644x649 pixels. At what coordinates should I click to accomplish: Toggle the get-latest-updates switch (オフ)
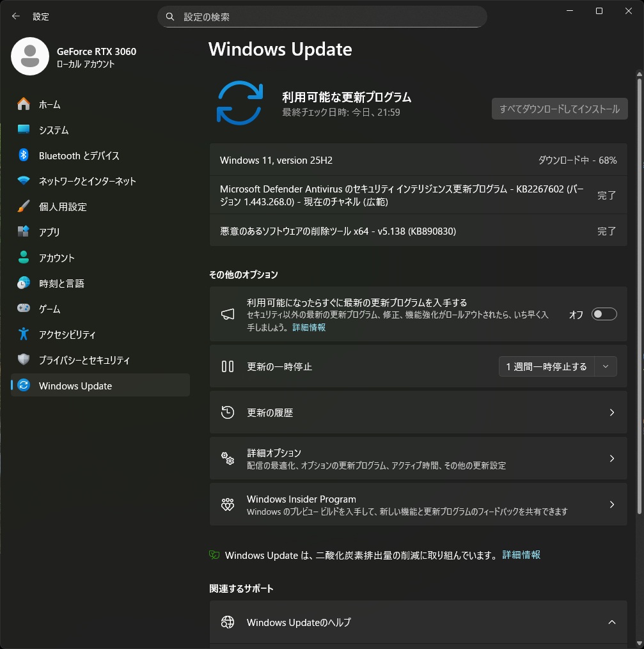(604, 314)
